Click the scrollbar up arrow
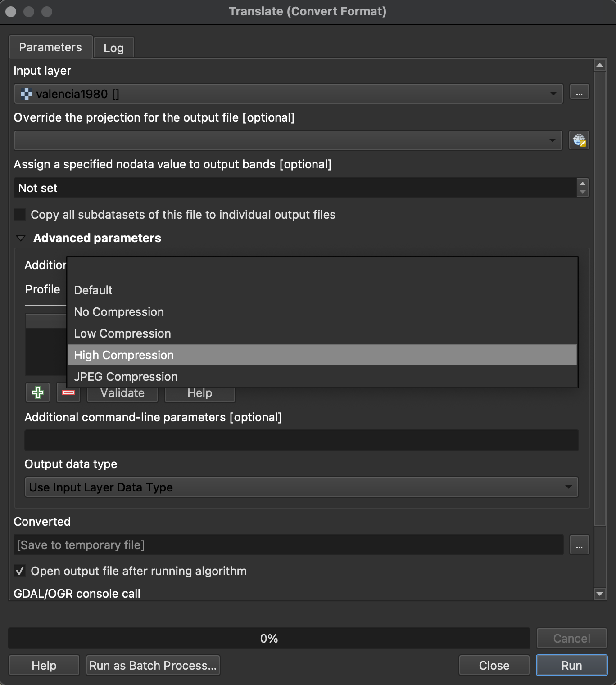The height and width of the screenshot is (685, 616). tap(600, 66)
